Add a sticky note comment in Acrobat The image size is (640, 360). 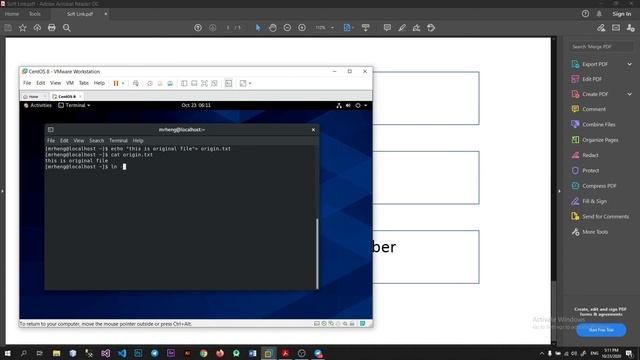tap(387, 28)
